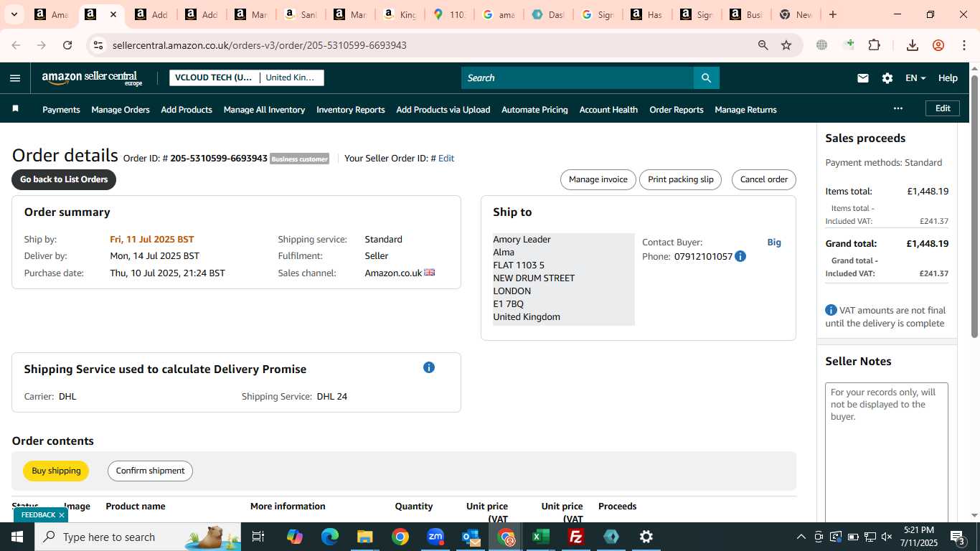This screenshot has height=551, width=980.
Task: Open Zoom from the taskbar
Action: (435, 537)
